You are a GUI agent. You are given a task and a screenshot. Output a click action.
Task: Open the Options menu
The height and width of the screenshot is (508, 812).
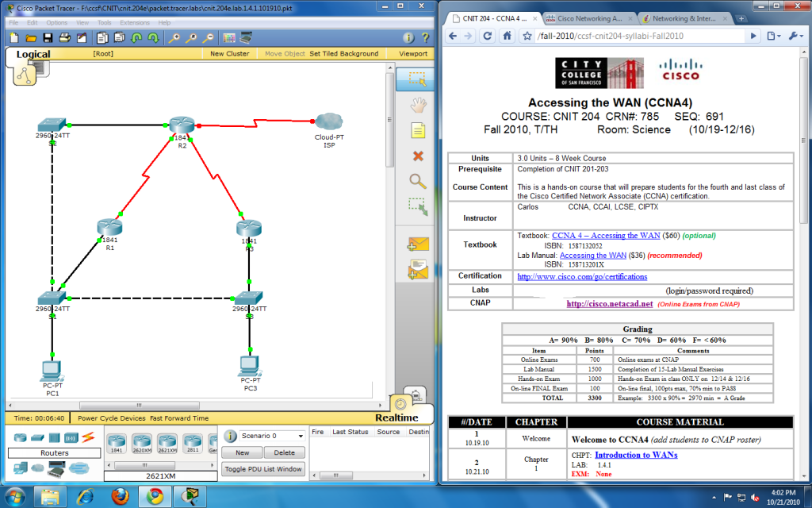(x=56, y=23)
